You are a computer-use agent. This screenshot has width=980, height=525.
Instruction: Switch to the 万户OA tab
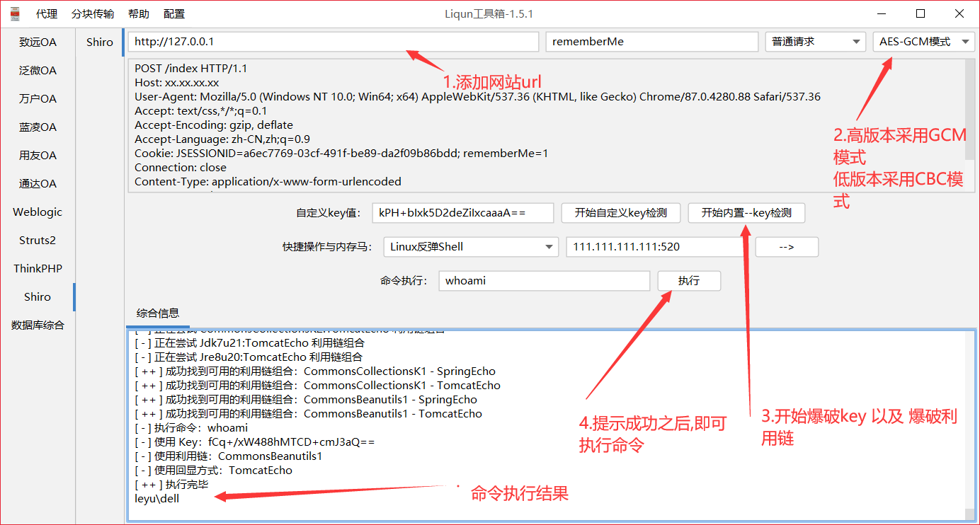(x=38, y=99)
